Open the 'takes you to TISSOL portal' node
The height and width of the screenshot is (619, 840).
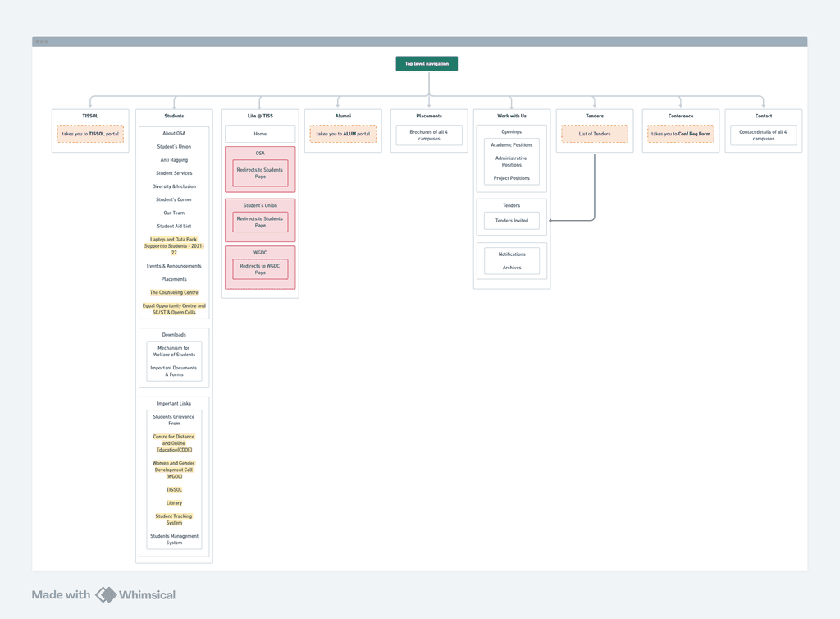(90, 134)
